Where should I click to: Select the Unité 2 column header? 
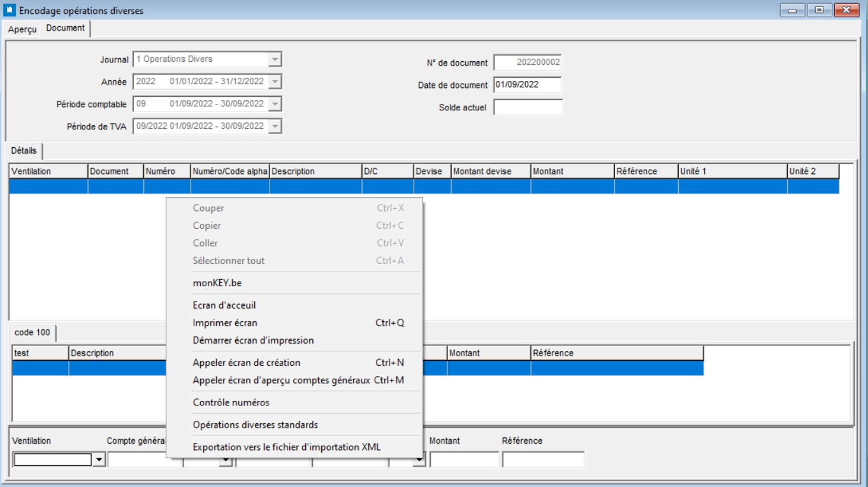pos(813,171)
